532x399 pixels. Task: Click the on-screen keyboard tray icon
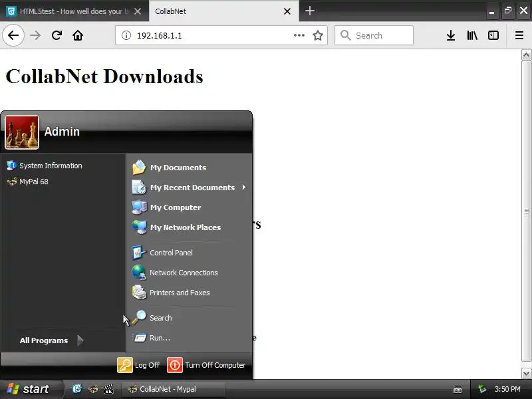[x=458, y=389]
